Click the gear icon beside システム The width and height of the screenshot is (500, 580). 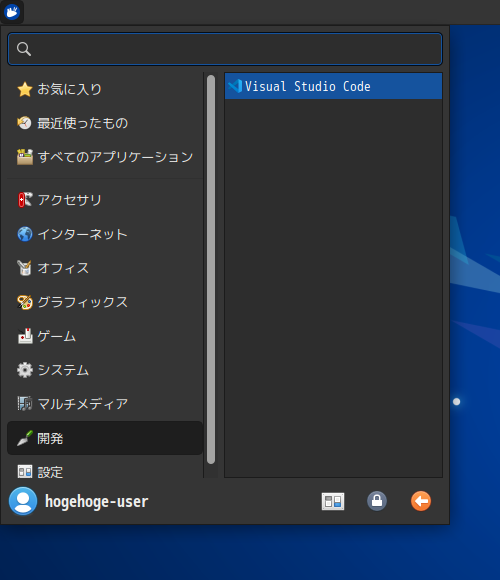tap(25, 370)
